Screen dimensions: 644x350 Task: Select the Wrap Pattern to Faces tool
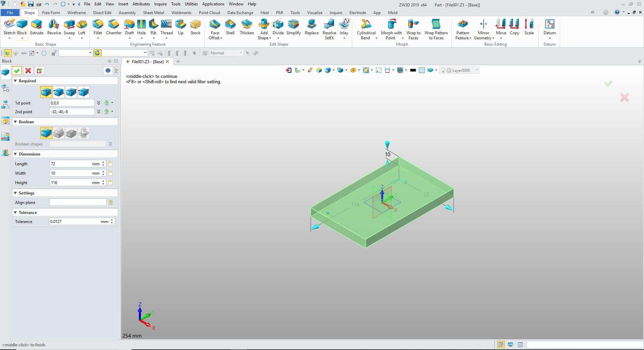(436, 29)
